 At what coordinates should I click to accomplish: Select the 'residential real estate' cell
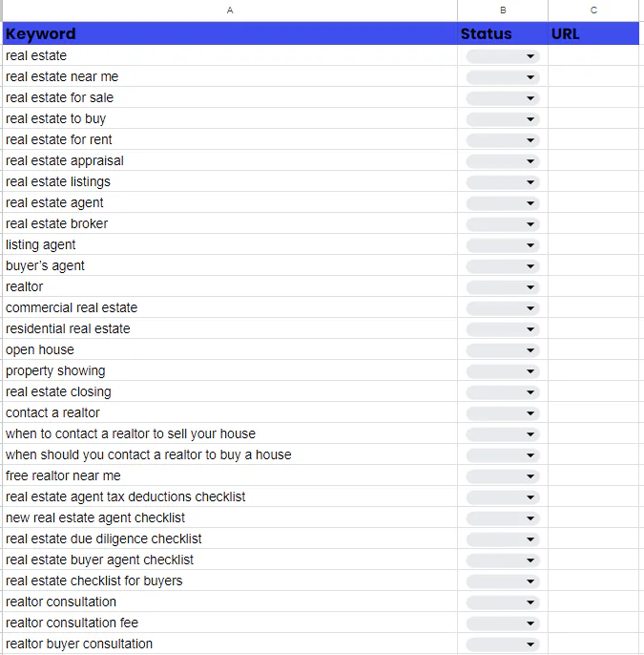pyautogui.click(x=230, y=328)
